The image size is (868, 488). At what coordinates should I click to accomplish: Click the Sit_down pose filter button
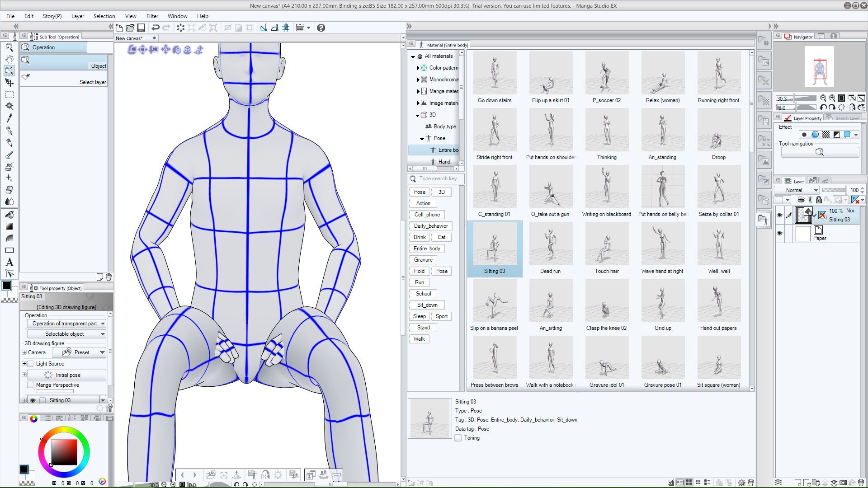click(x=427, y=305)
